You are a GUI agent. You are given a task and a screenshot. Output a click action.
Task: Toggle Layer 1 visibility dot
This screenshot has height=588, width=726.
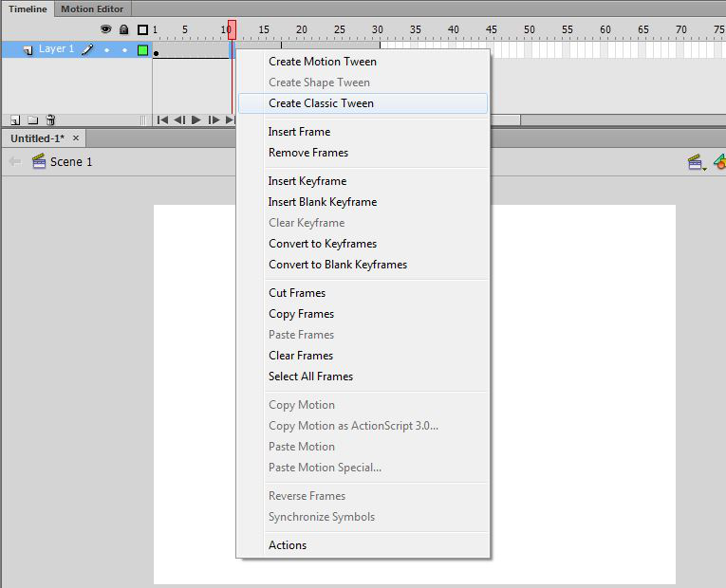[106, 50]
